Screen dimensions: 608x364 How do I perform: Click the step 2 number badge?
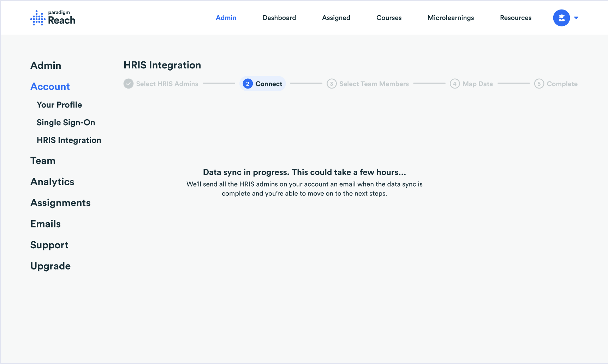tap(248, 84)
